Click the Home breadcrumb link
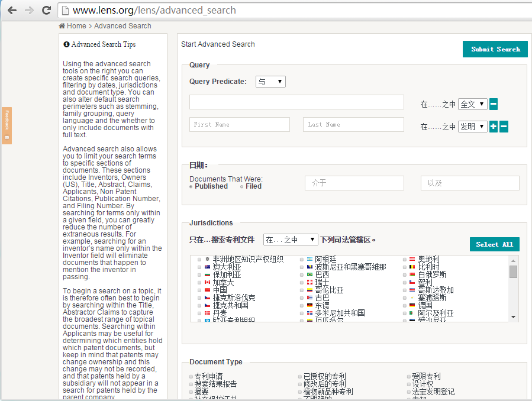The image size is (532, 401). (76, 26)
